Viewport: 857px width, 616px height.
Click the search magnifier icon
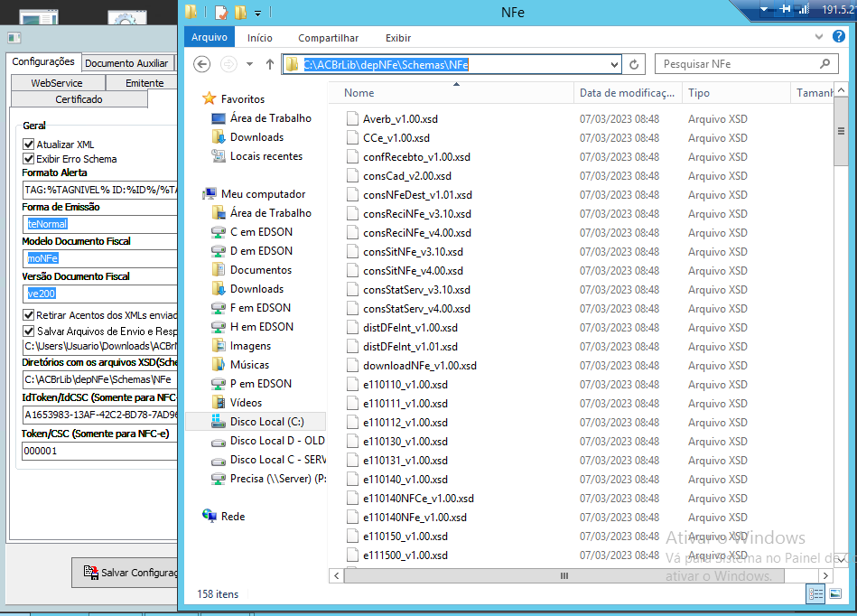(x=824, y=64)
